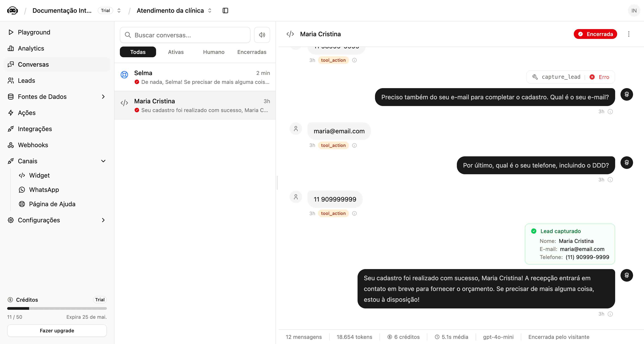Click user avatar beside 11 909999999

[x=296, y=197]
